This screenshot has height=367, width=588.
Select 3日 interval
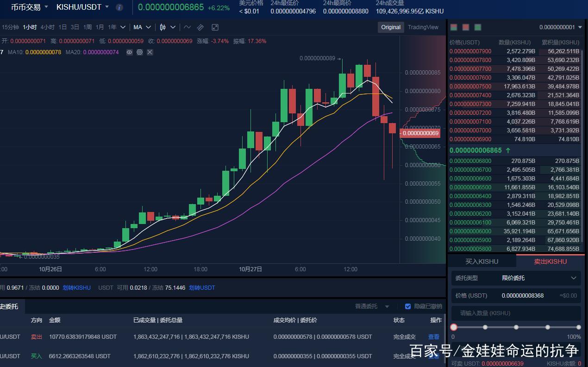point(75,27)
